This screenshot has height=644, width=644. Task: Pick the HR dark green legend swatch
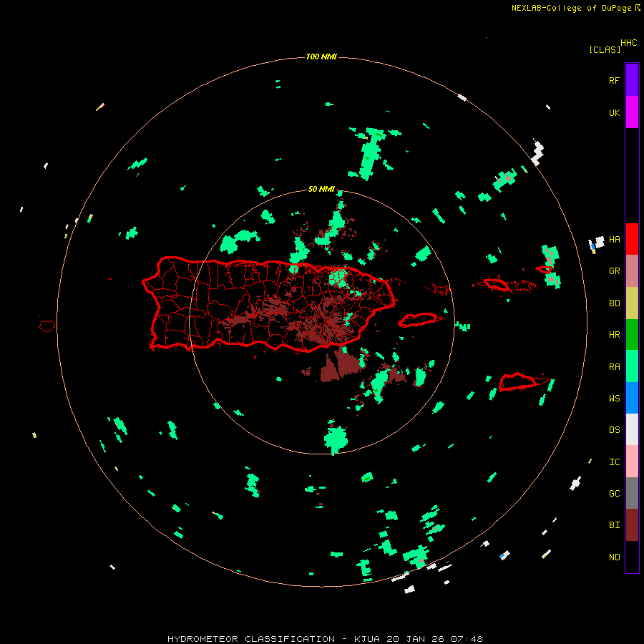[632, 335]
